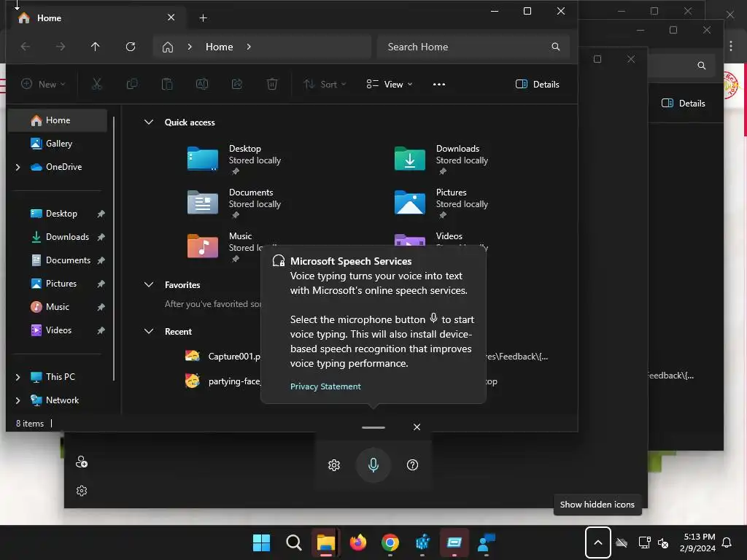Open the See more ellipsis menu
The height and width of the screenshot is (560, 747).
(x=438, y=85)
